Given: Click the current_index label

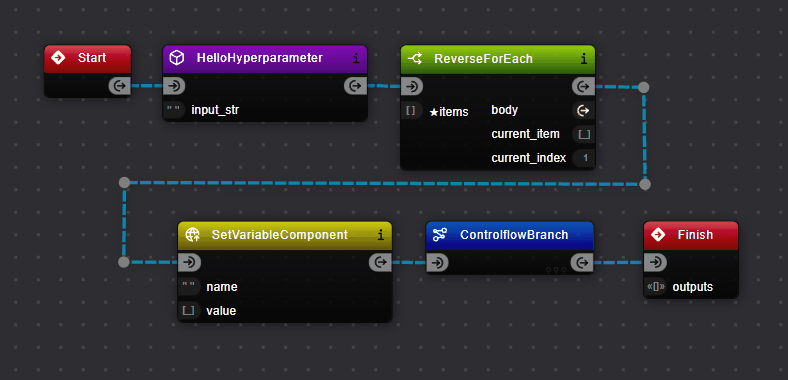Looking at the screenshot, I should 529,158.
